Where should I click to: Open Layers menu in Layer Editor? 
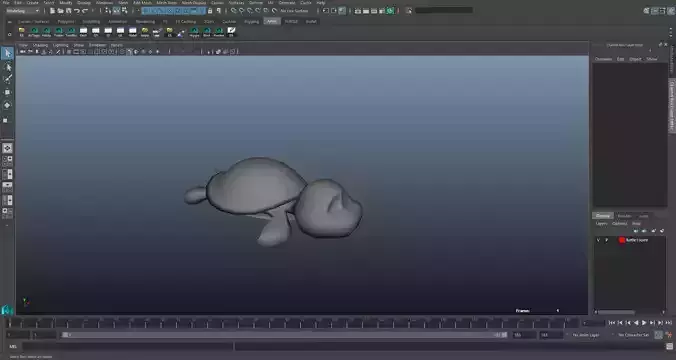pos(601,224)
